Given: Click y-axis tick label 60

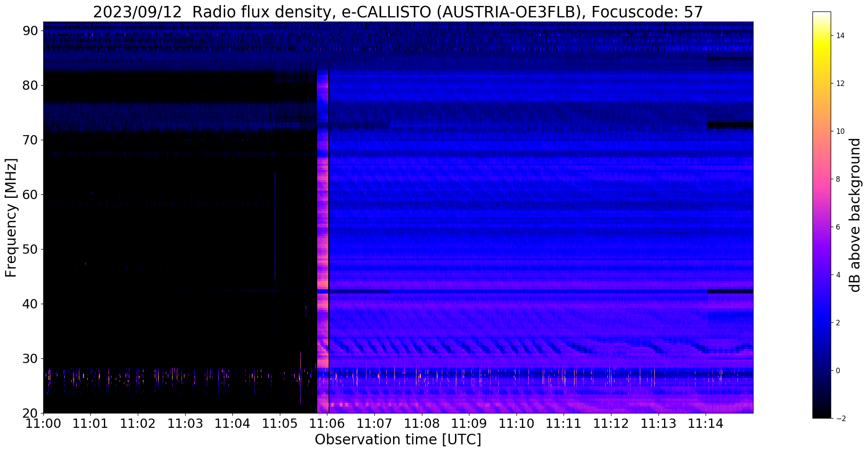Looking at the screenshot, I should point(31,194).
